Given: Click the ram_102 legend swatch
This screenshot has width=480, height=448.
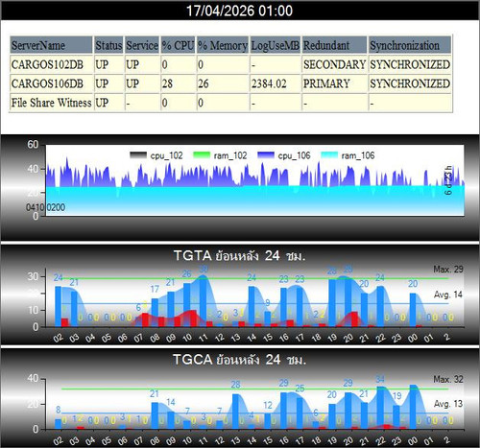Looking at the screenshot, I should tap(202, 155).
